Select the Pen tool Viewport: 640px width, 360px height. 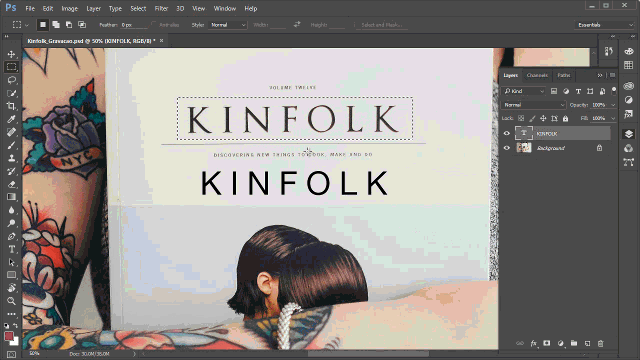[11, 236]
